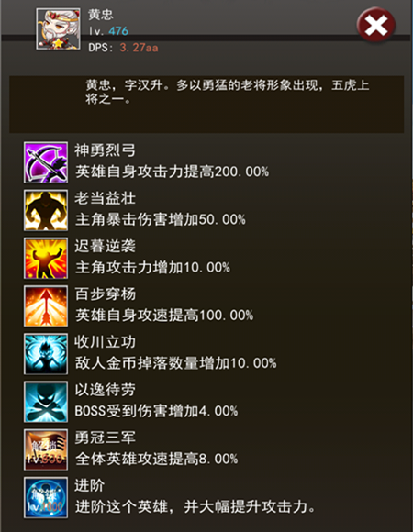
Task: Click the locked 勇冠三军 skill icon
Action: point(46,449)
